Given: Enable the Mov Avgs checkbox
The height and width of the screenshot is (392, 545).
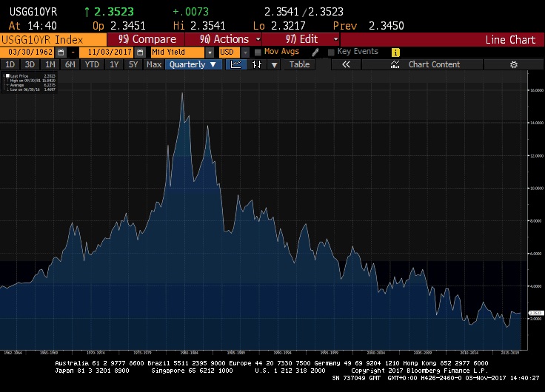Looking at the screenshot, I should (x=258, y=53).
